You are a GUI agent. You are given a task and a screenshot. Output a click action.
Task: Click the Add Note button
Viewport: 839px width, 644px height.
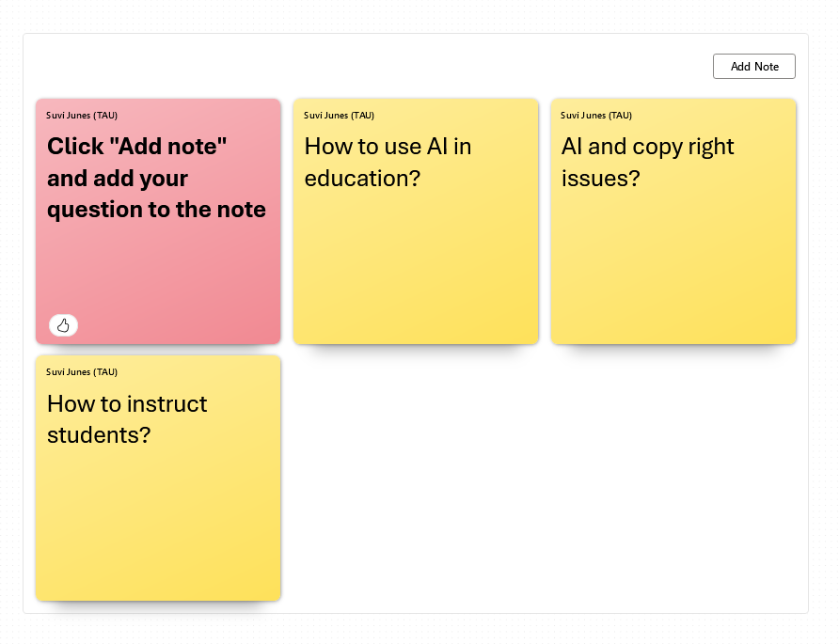[x=753, y=67]
